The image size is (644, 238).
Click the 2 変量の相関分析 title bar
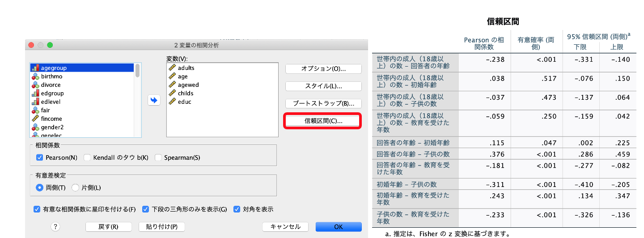coord(197,45)
